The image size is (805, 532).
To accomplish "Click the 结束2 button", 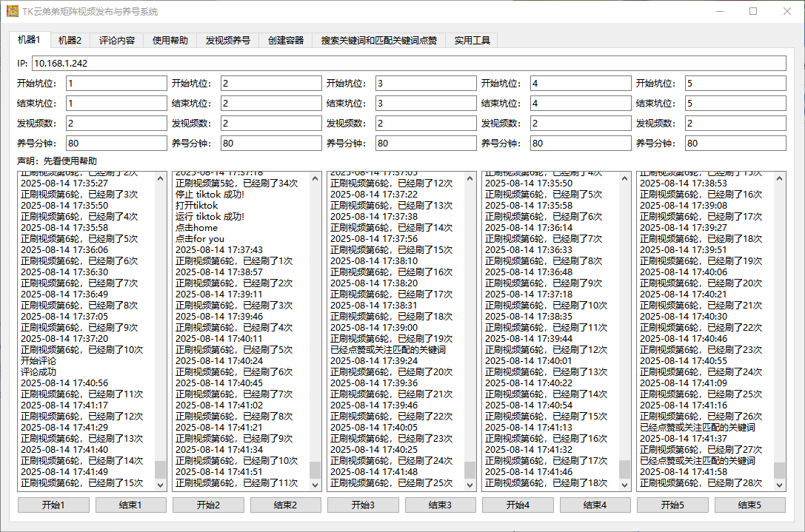I will [x=285, y=505].
